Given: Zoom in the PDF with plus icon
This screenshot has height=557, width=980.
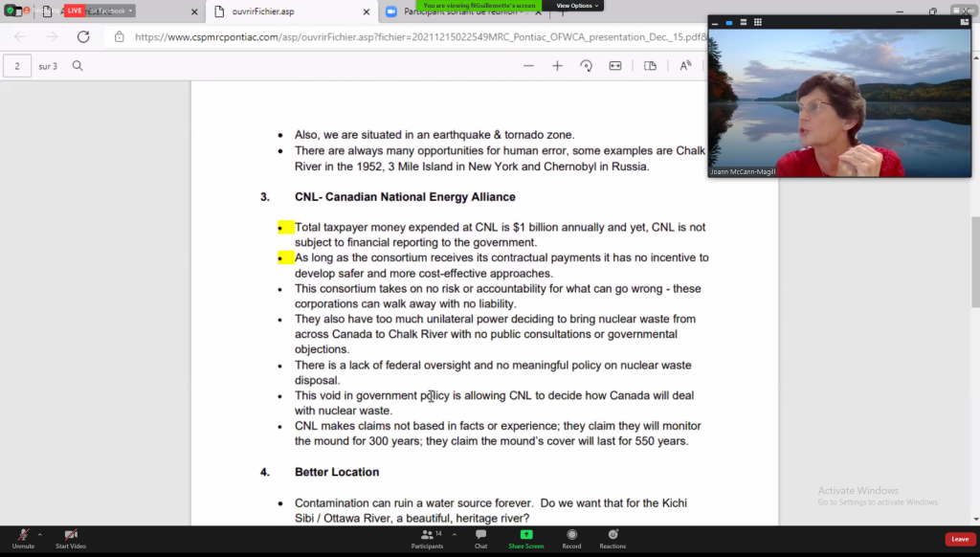Looking at the screenshot, I should (x=557, y=66).
